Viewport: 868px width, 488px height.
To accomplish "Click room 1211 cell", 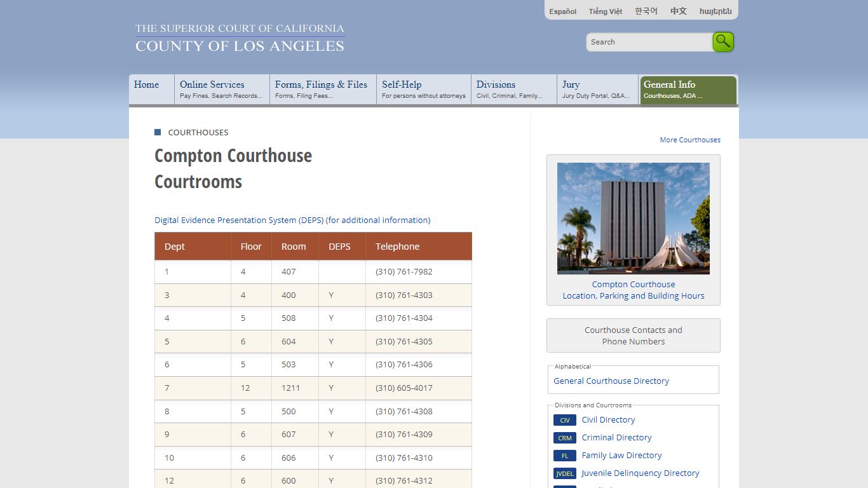I will 295,388.
